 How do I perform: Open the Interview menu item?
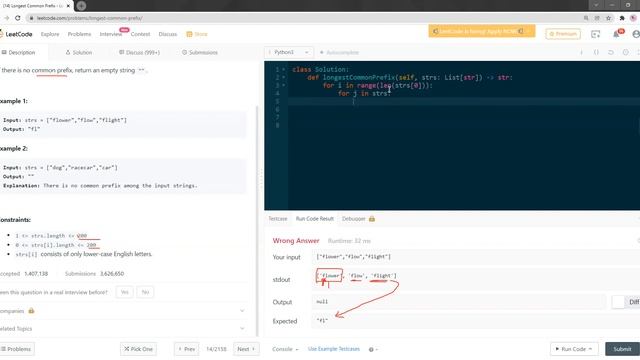coord(111,34)
